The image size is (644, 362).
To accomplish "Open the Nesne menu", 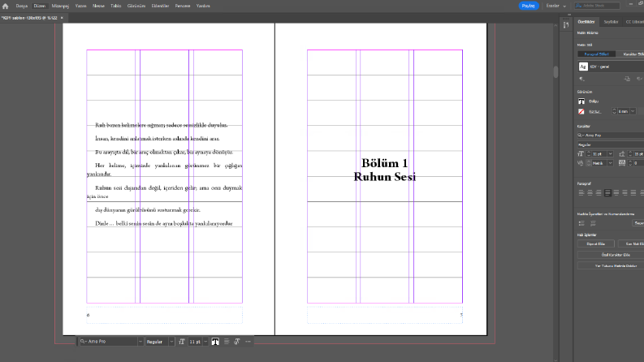I will pyautogui.click(x=98, y=6).
